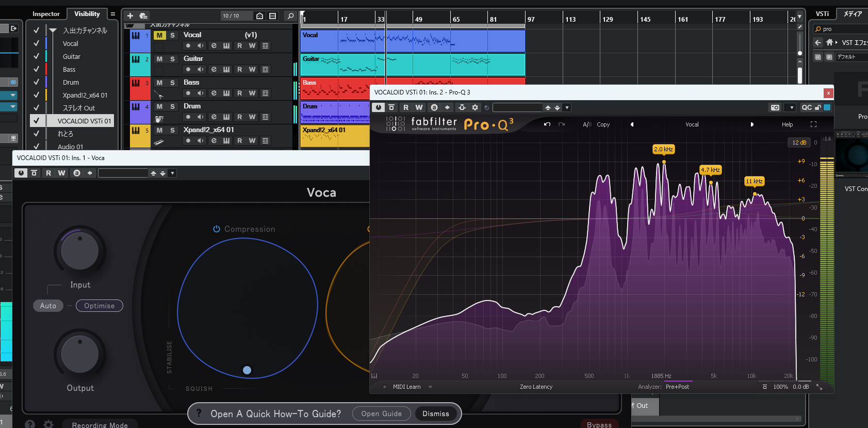Click the Pro-Q 3 undo arrow
The image size is (868, 428).
pos(547,124)
